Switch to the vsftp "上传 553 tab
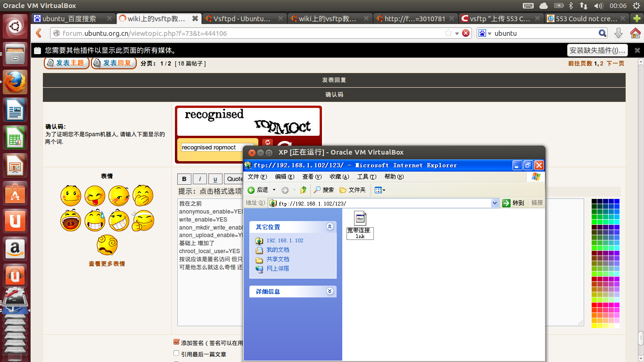This screenshot has height=362, width=644. click(501, 19)
